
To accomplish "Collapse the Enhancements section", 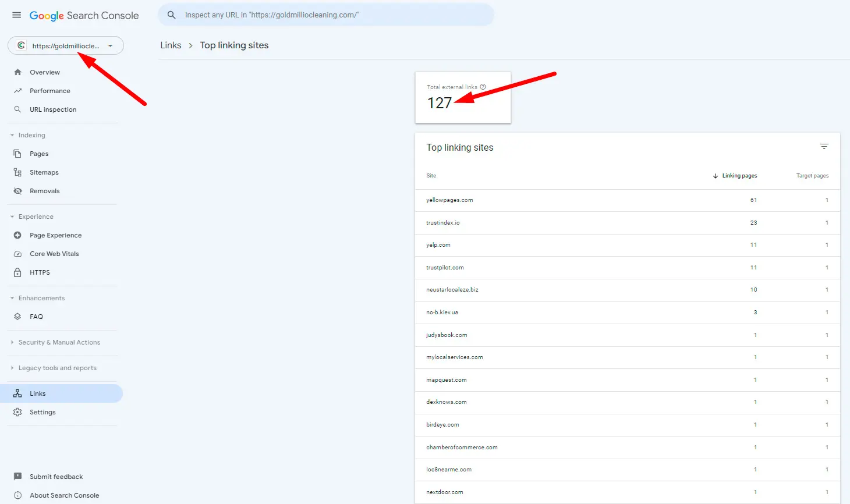I will tap(12, 298).
